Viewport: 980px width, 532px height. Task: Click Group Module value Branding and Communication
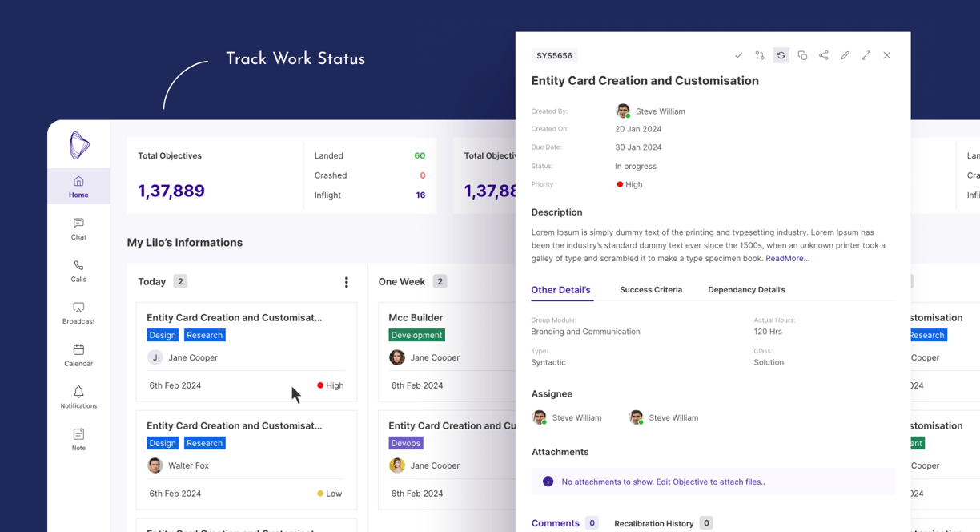(586, 332)
